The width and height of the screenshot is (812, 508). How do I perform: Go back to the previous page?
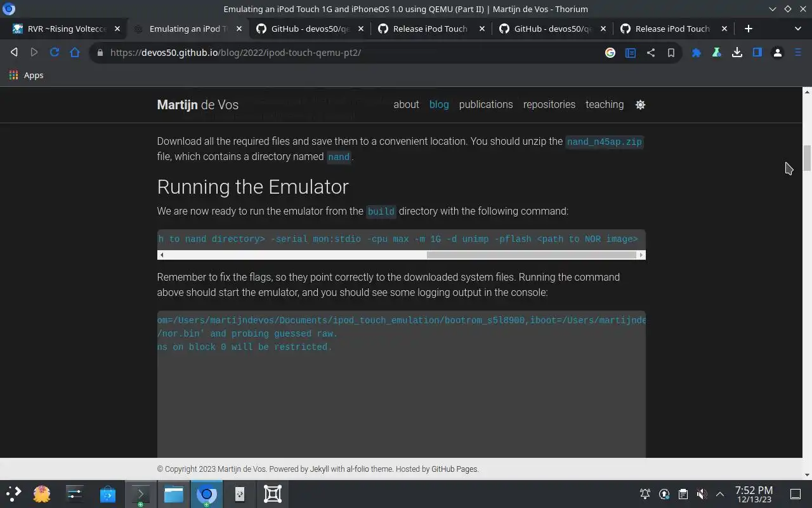14,53
